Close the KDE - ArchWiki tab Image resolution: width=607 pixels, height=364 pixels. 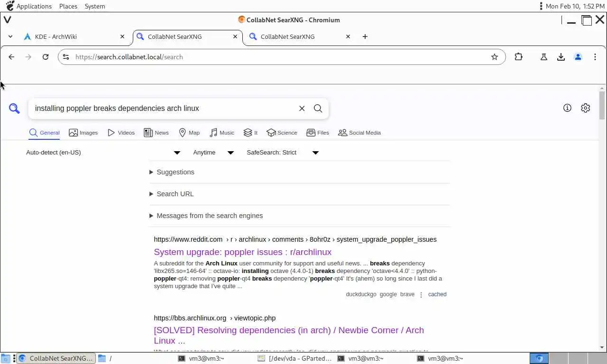click(122, 36)
